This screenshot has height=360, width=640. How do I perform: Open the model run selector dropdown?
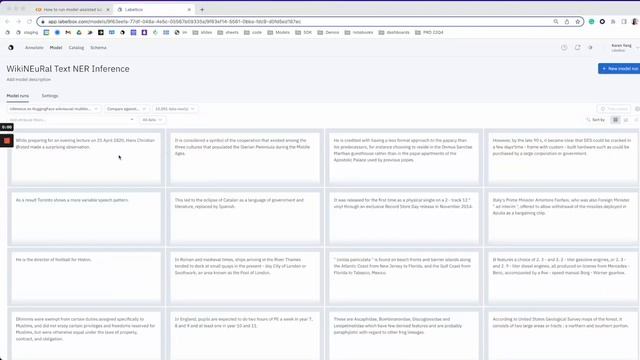tap(53, 109)
